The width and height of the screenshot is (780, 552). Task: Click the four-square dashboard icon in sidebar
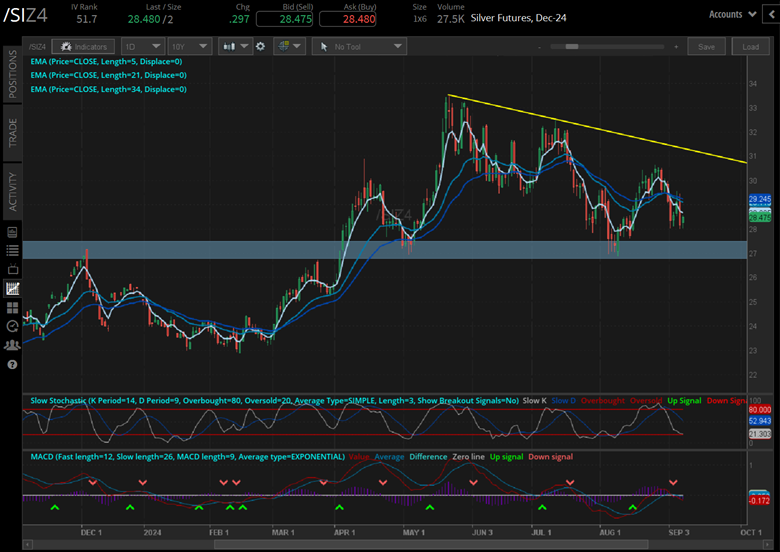click(x=12, y=307)
